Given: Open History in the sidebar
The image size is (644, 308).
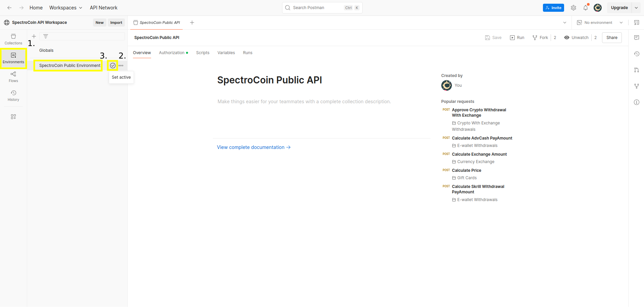Looking at the screenshot, I should pos(13,96).
